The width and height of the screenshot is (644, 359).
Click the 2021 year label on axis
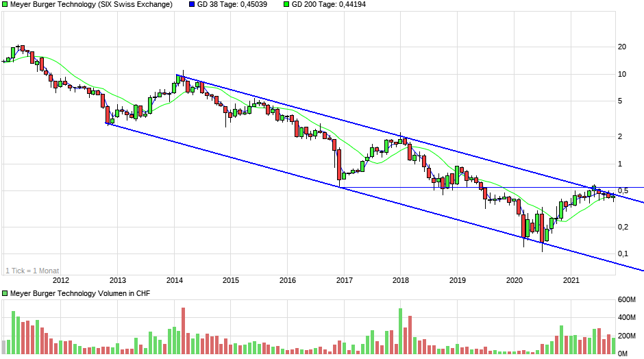pos(571,280)
